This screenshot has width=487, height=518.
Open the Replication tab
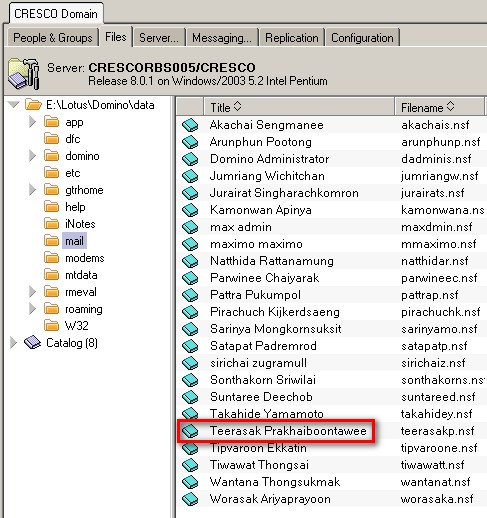coord(292,38)
